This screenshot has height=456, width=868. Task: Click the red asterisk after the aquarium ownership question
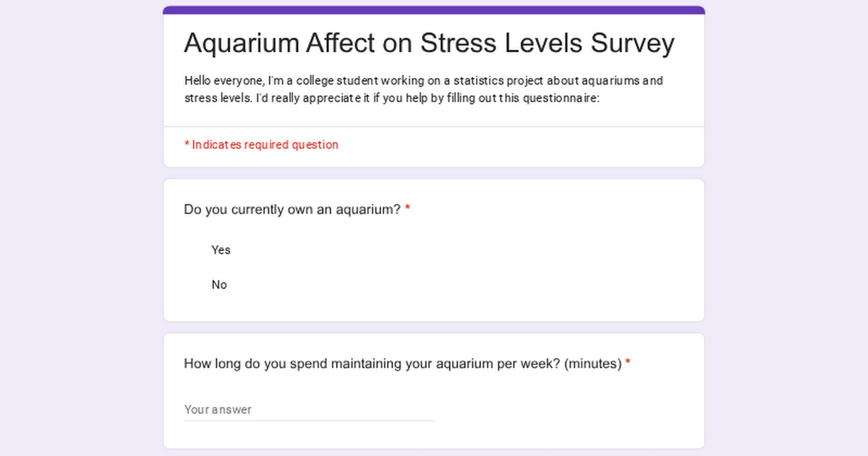[407, 210]
